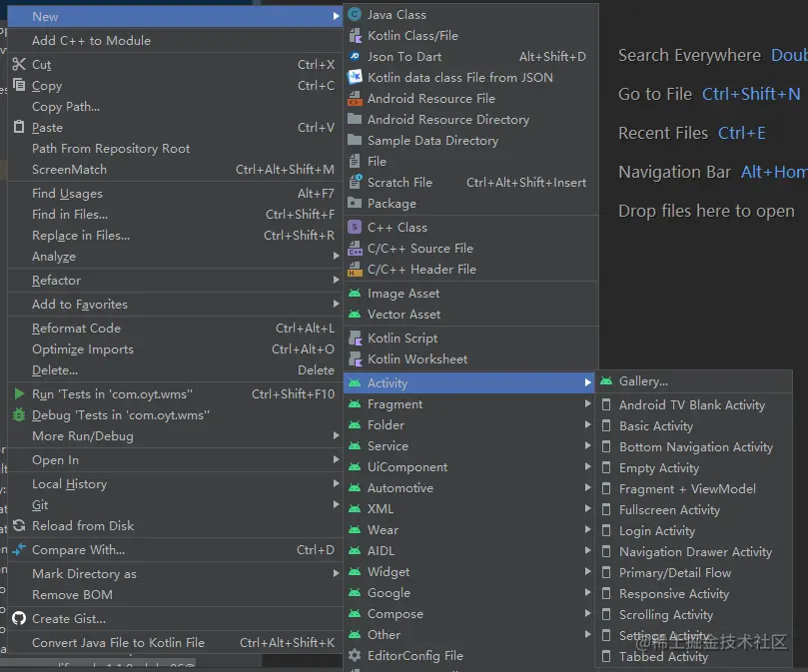Image resolution: width=808 pixels, height=672 pixels.
Task: Choose Delete... from the context menu
Action: coord(175,370)
